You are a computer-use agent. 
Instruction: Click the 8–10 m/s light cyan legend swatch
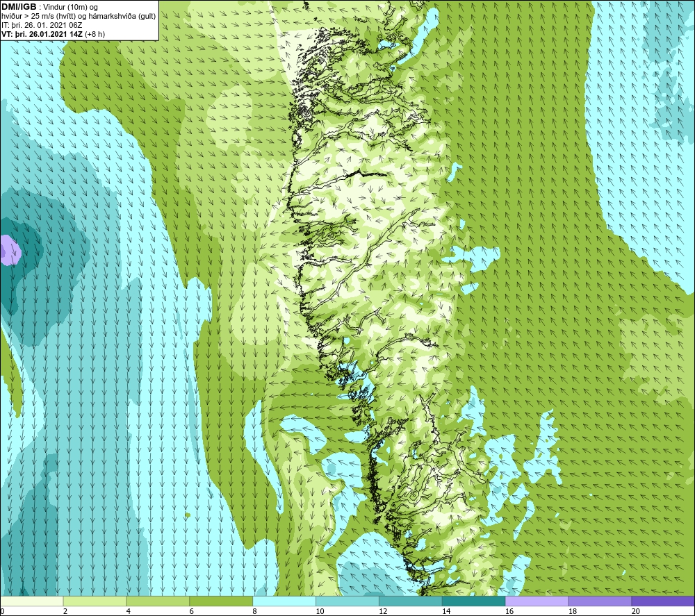pyautogui.click(x=284, y=601)
